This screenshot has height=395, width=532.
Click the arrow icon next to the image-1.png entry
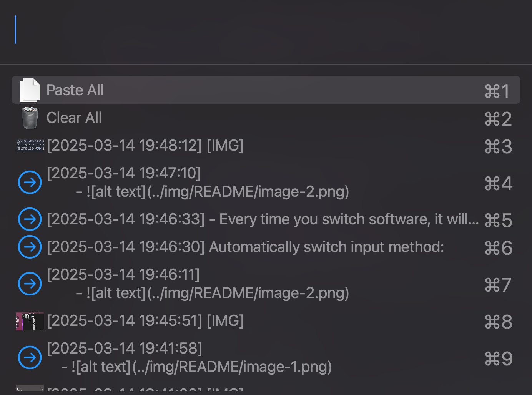[30, 357]
